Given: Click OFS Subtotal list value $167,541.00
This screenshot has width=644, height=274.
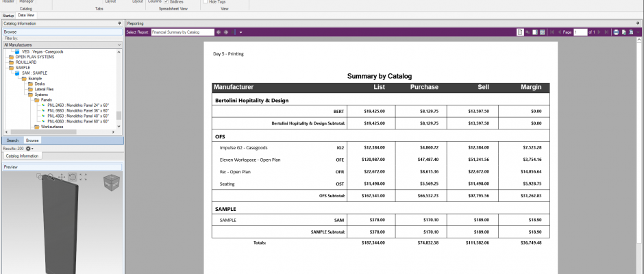Looking at the screenshot, I should [x=374, y=196].
